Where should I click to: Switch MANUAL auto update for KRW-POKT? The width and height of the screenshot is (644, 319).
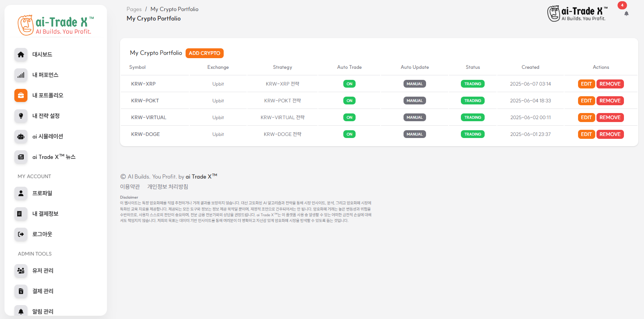[x=415, y=101]
